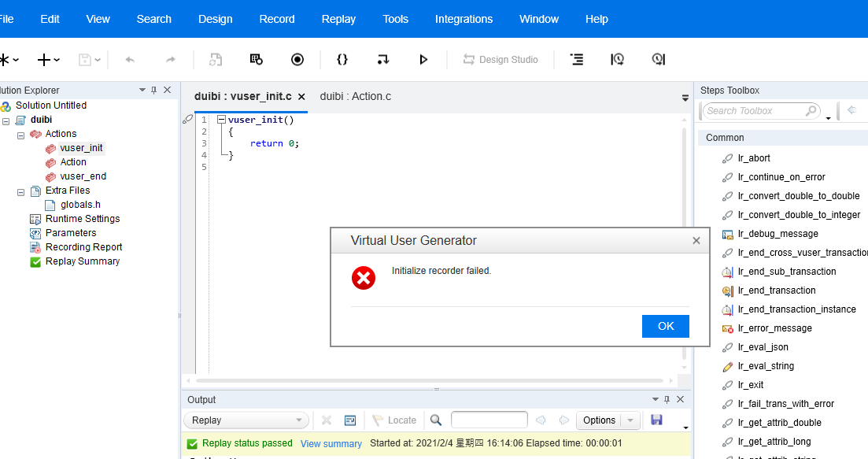Click the redo arrow in the toolbar
Image resolution: width=868 pixels, height=459 pixels.
pos(171,59)
